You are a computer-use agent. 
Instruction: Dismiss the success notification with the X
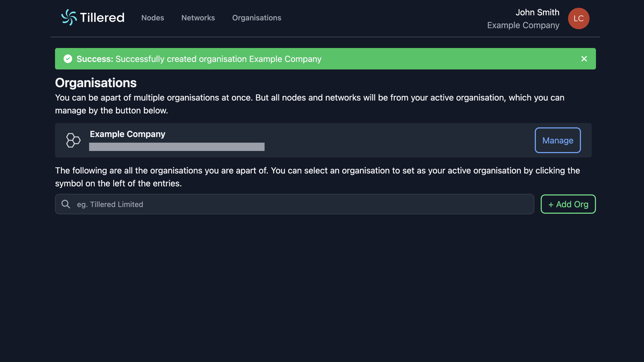click(x=584, y=59)
